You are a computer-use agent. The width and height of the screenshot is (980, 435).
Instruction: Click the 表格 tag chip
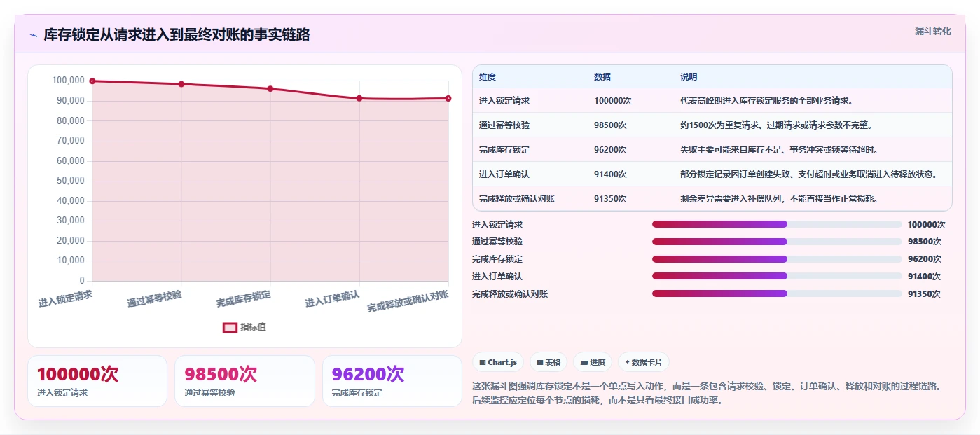click(x=548, y=362)
